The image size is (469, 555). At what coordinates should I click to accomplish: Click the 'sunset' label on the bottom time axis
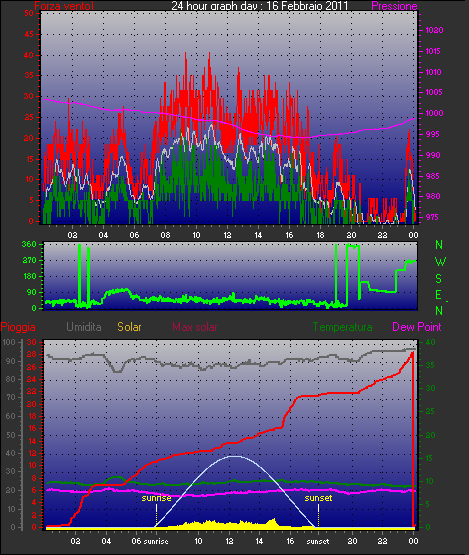click(x=318, y=542)
